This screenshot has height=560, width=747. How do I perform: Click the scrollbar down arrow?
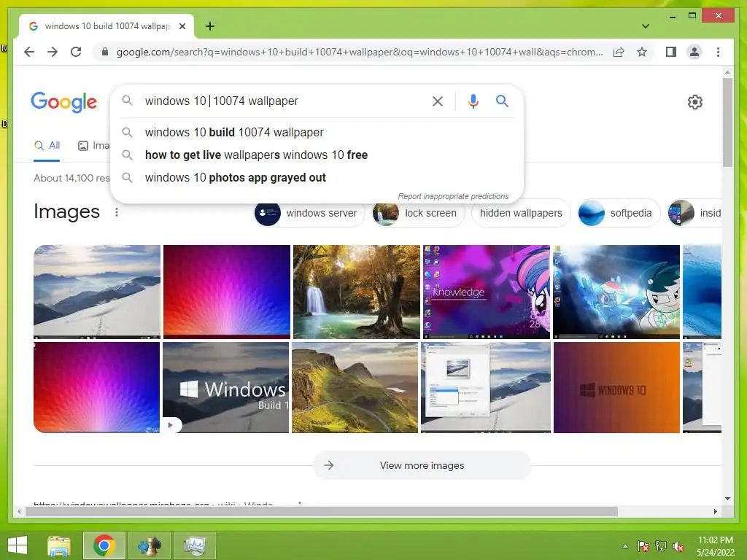click(x=727, y=499)
